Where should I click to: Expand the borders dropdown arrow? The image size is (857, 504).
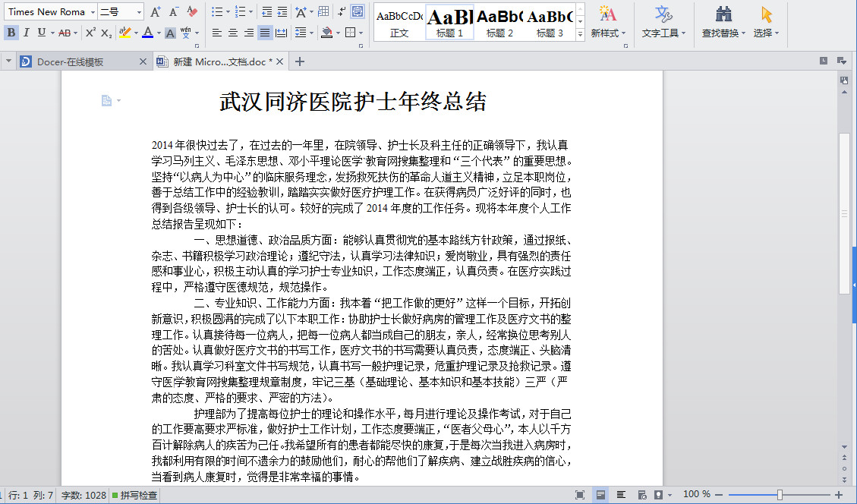(x=361, y=33)
